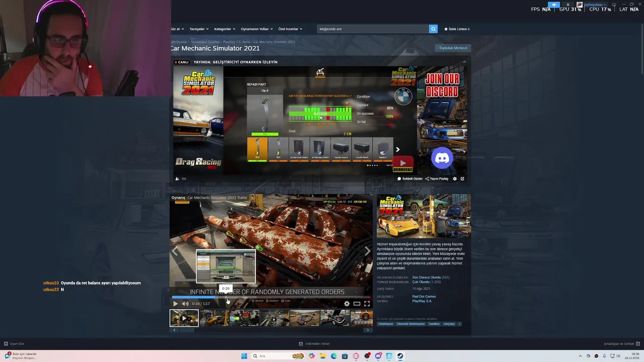
Task: Select the third screenshot thumbnail
Action: pyautogui.click(x=245, y=318)
